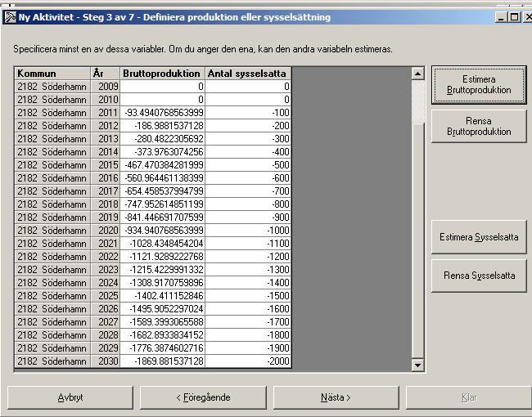Click the -100 employment cell for 2011
532x417 pixels.
click(248, 113)
